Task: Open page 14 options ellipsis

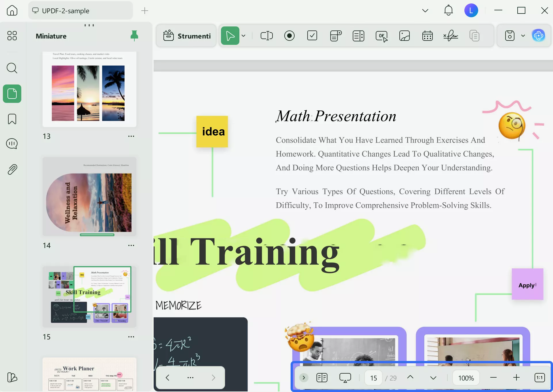Action: (x=131, y=245)
